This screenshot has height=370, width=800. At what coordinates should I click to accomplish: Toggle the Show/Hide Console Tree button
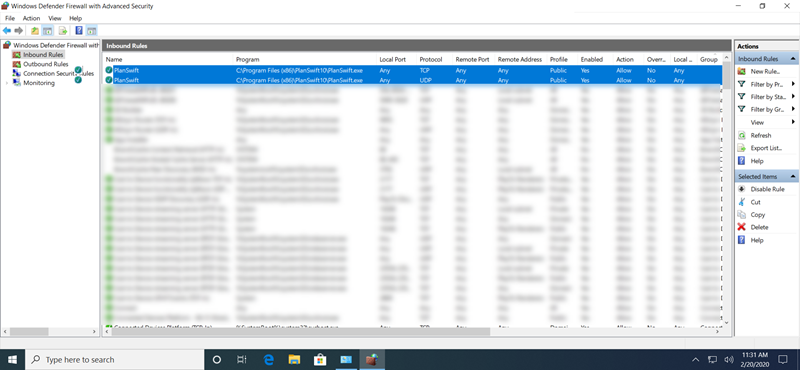(47, 31)
